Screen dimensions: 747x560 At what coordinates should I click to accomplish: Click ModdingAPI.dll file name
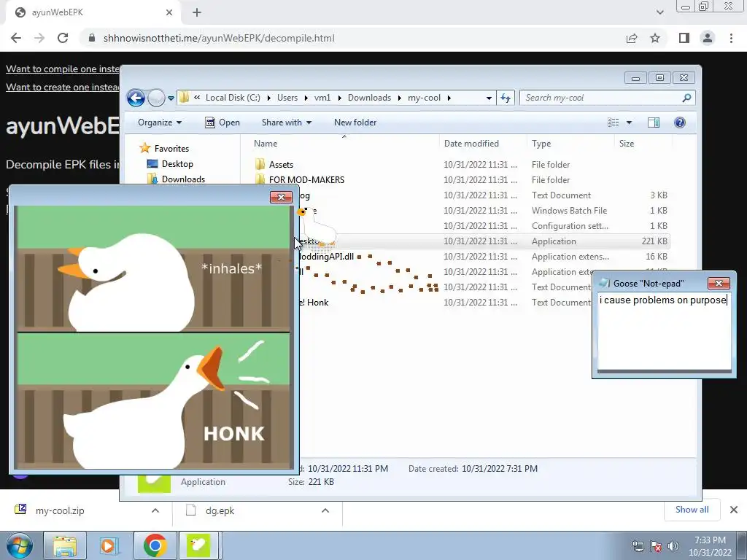coord(326,257)
